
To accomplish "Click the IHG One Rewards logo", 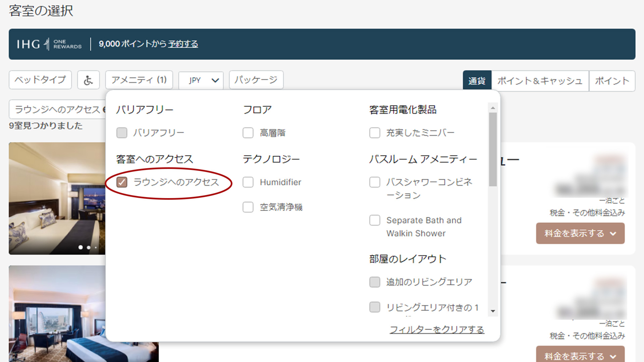I will [49, 44].
